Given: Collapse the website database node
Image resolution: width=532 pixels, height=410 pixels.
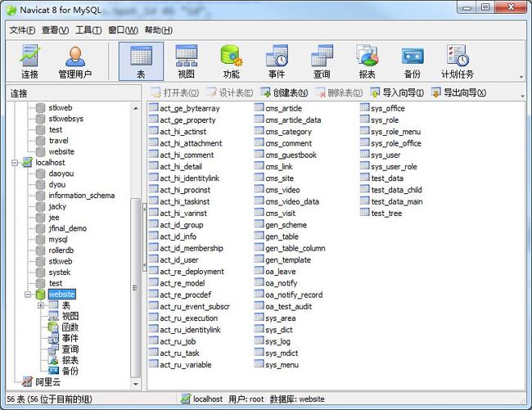Looking at the screenshot, I should coord(28,295).
